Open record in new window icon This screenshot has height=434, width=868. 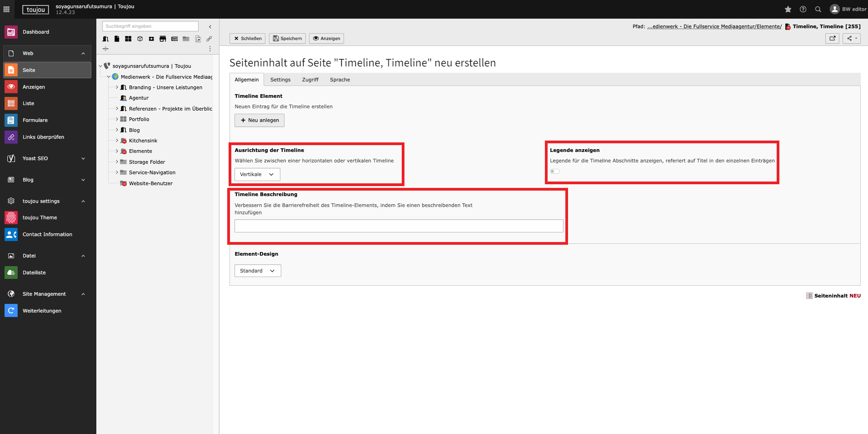[832, 39]
